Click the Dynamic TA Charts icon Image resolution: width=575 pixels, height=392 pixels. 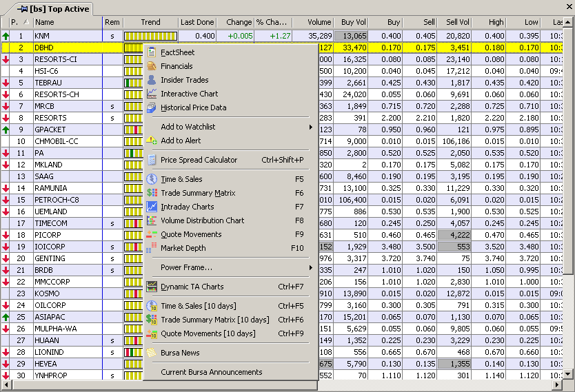click(152, 287)
